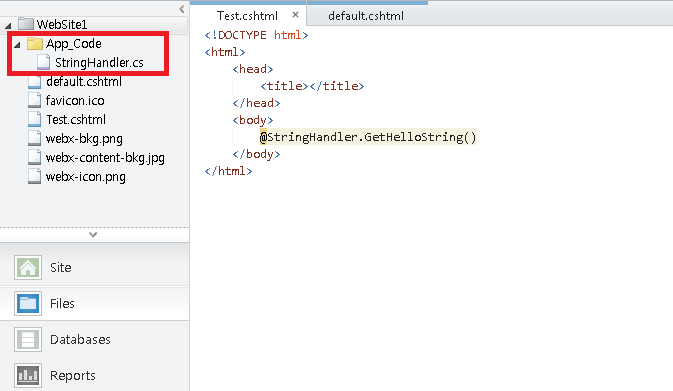Select the Databases workspace label
Image resolution: width=673 pixels, height=391 pixels.
(x=80, y=339)
